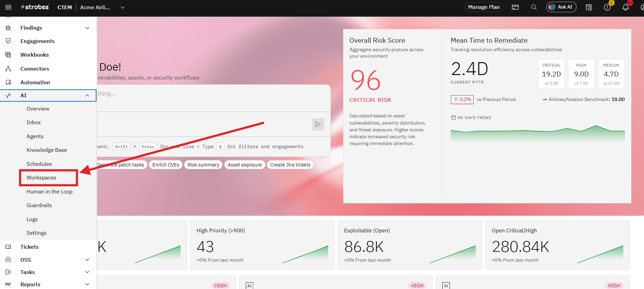This screenshot has width=644, height=289.
Task: Open the Exploitable (Open) card
Action: [x=410, y=245]
